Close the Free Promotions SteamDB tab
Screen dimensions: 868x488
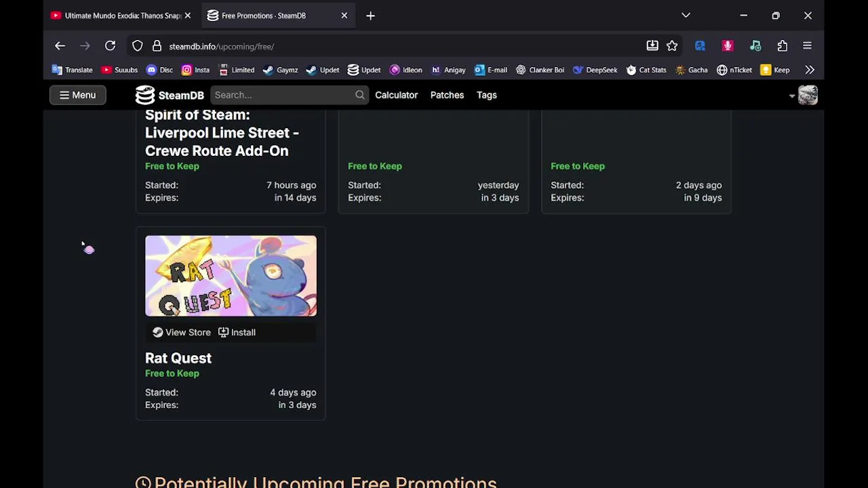tap(344, 16)
